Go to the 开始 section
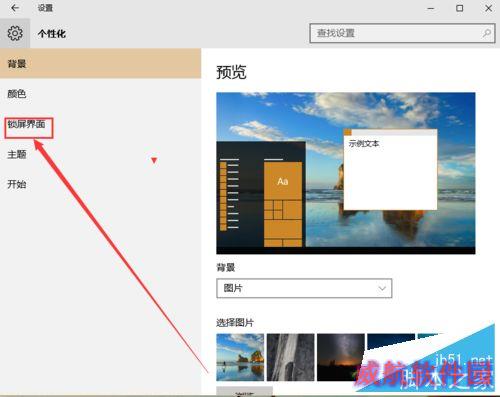Screen dimensions: 500x397 click(x=17, y=184)
